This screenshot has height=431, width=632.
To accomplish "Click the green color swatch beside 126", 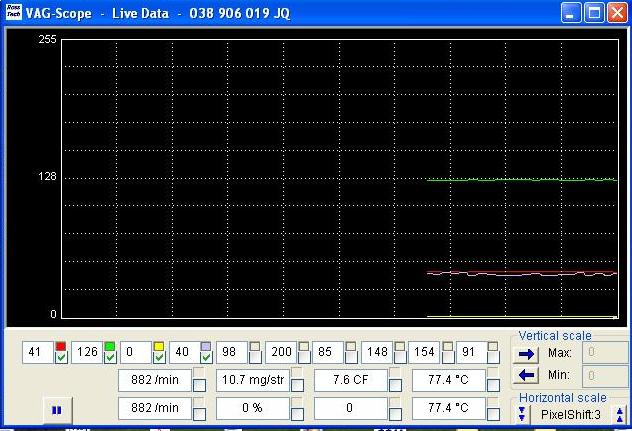I will point(110,346).
